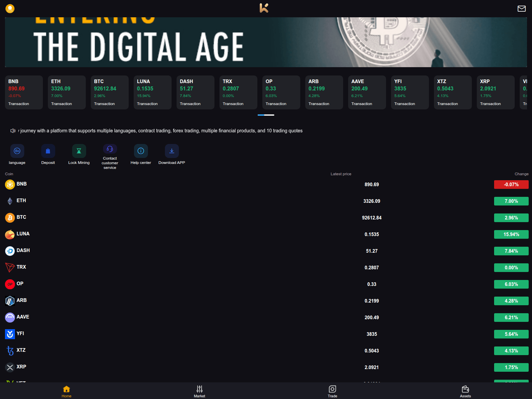Switch to the Trade tab
The width and height of the screenshot is (532, 399).
point(332,391)
